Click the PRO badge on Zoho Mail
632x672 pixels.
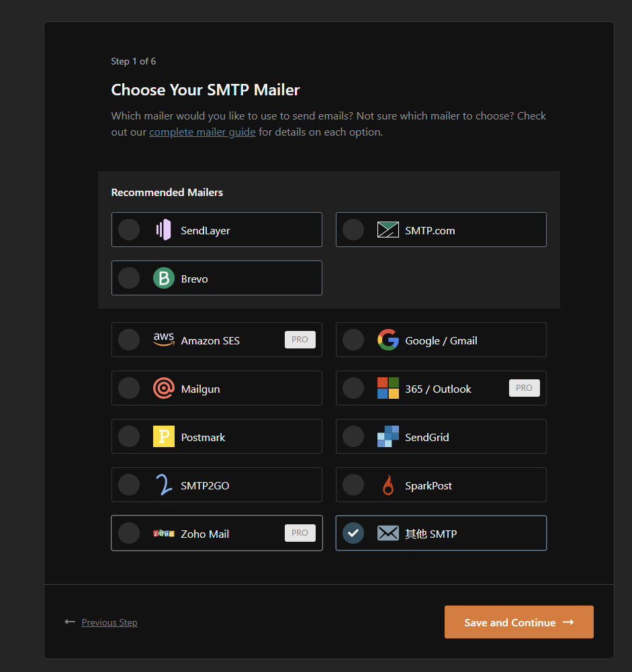point(300,533)
